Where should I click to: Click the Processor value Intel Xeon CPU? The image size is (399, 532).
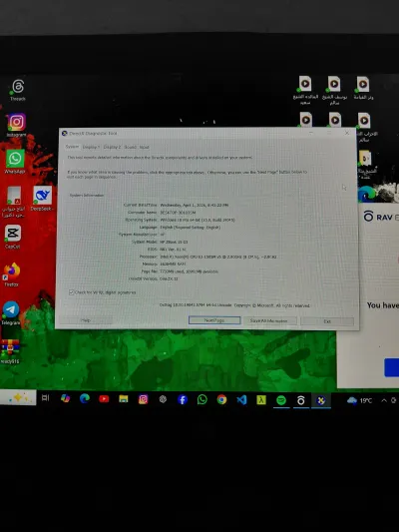point(218,257)
